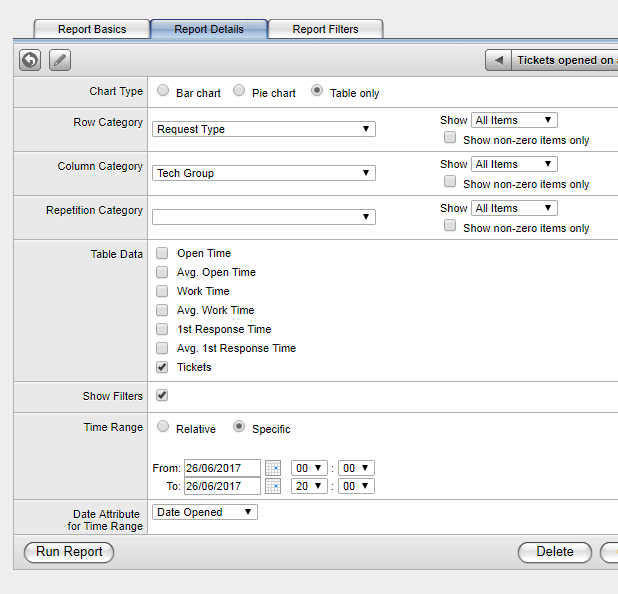
Task: Open Row Category Show All Items dropdown
Action: [514, 120]
